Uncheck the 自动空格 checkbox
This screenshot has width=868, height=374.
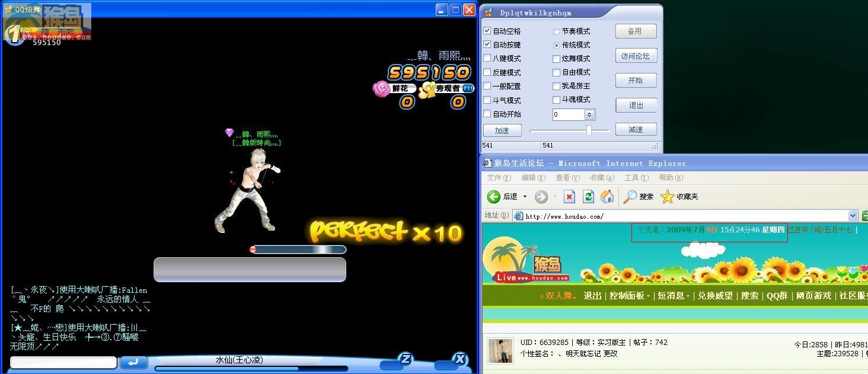point(487,31)
